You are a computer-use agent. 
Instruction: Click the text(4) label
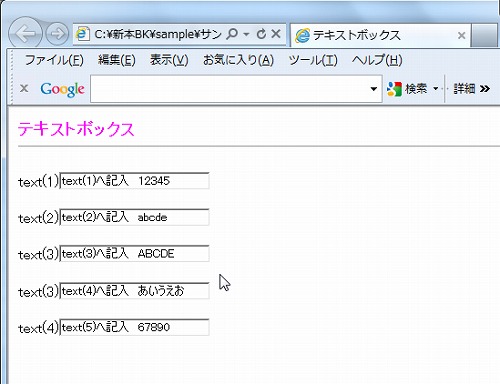[38, 328]
